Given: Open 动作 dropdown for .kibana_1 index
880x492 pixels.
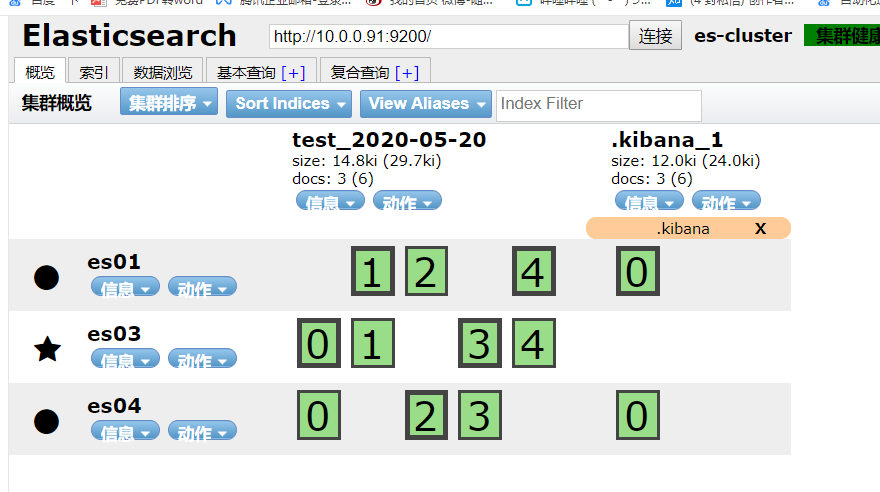Looking at the screenshot, I should [726, 201].
